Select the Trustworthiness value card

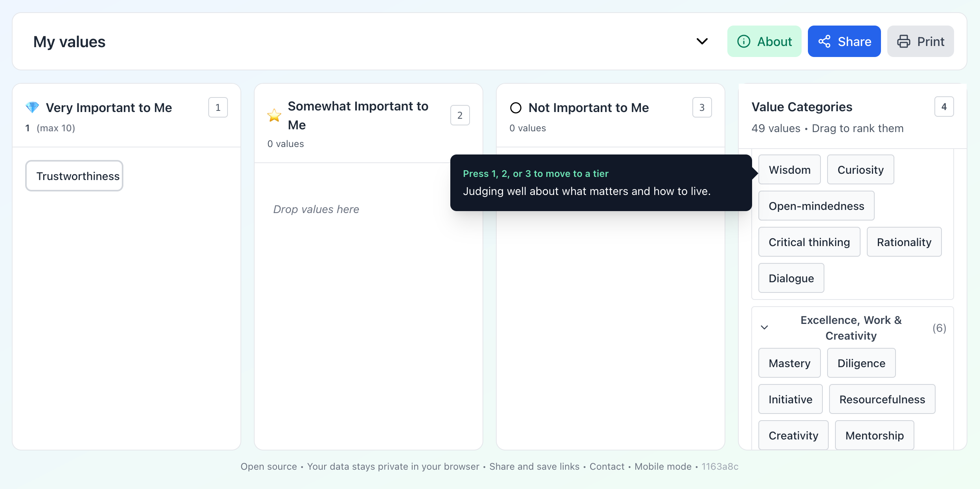(x=74, y=176)
